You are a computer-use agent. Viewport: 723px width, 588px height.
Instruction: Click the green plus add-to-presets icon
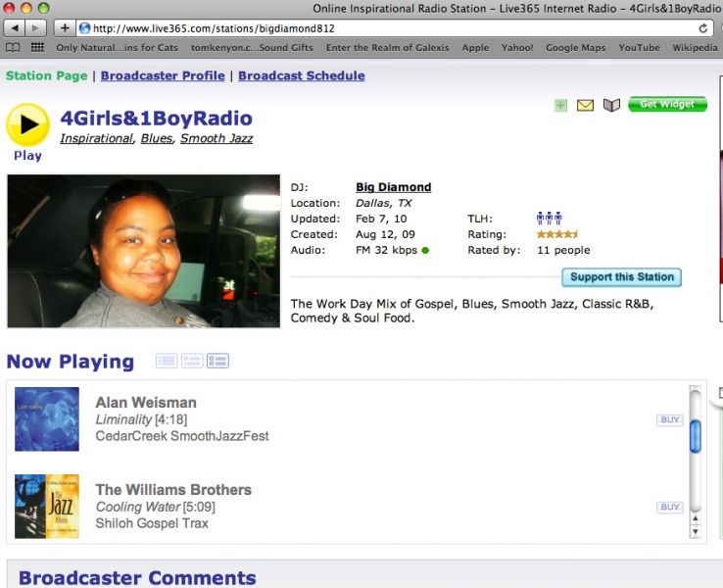tap(560, 106)
